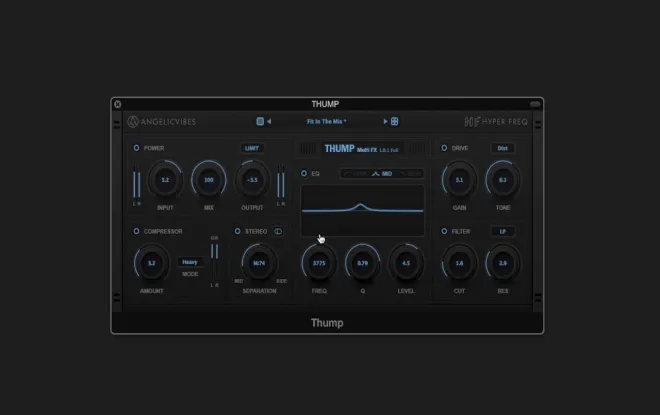Viewport: 660px width, 415px height.
Task: Open the preset browser grid icon
Action: [394, 121]
